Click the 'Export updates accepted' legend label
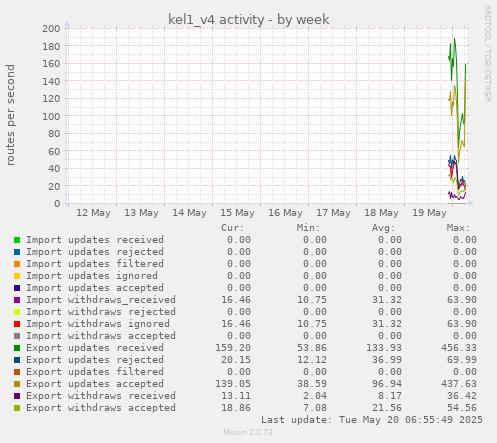The height and width of the screenshot is (443, 497). 95,384
